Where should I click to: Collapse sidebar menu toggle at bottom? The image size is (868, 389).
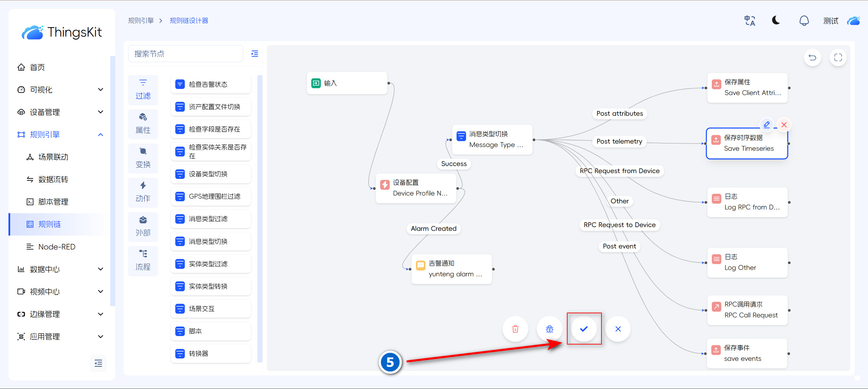click(98, 363)
